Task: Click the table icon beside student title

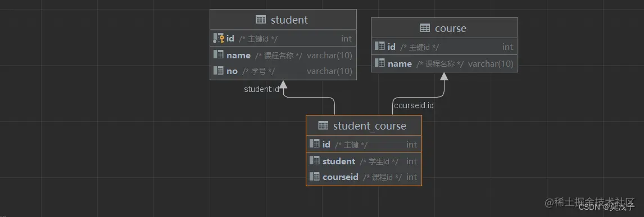Action: 261,20
